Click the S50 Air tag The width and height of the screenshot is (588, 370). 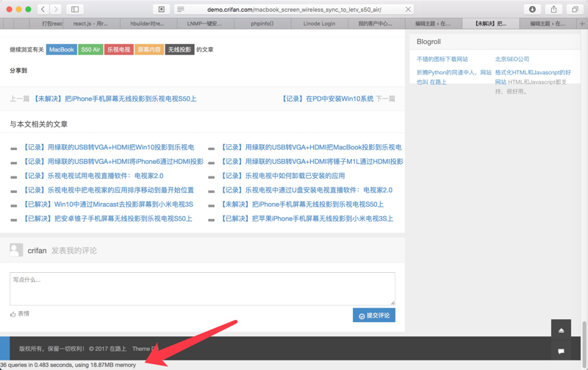pyautogui.click(x=90, y=49)
